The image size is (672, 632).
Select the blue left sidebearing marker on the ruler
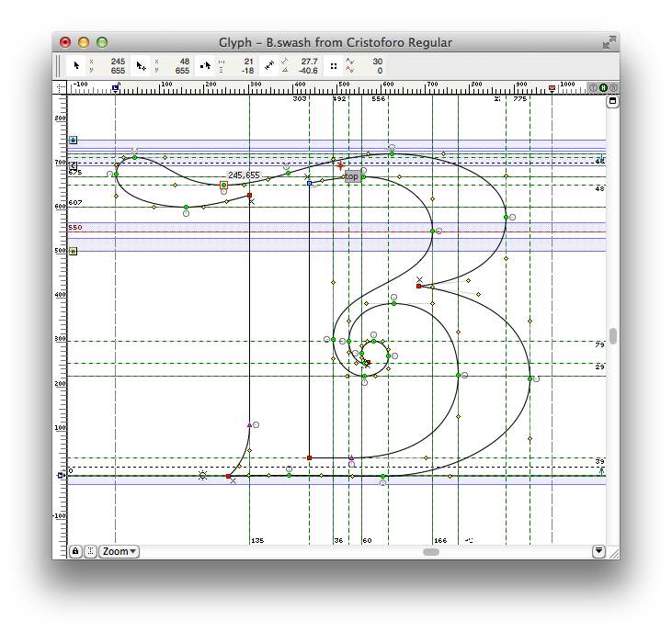point(115,88)
